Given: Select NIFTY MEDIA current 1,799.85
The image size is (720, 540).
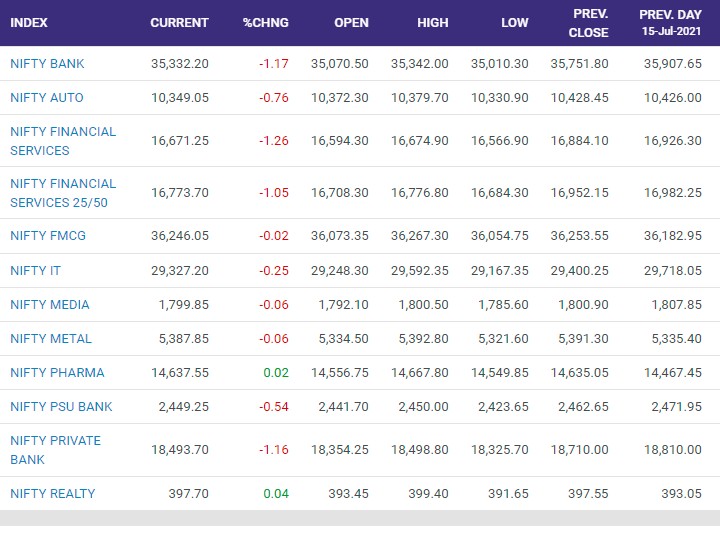Looking at the screenshot, I should (x=184, y=304).
